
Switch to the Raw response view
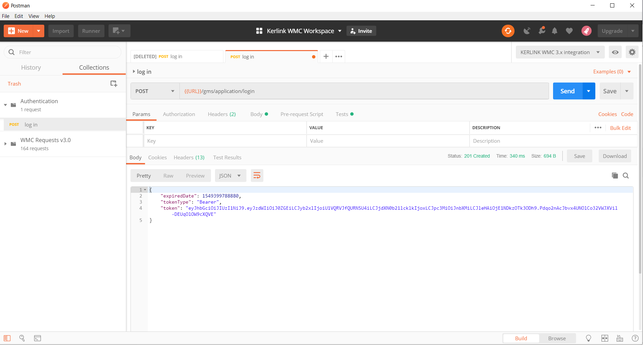(x=168, y=176)
